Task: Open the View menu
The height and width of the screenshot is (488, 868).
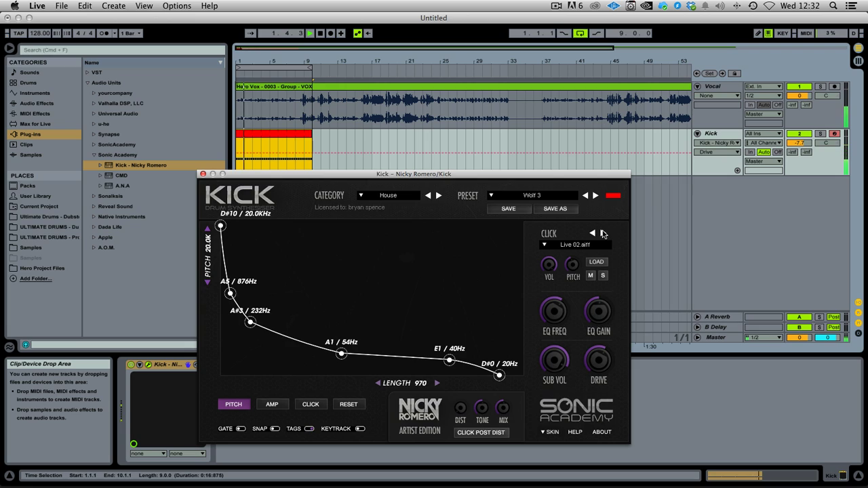Action: (x=144, y=5)
